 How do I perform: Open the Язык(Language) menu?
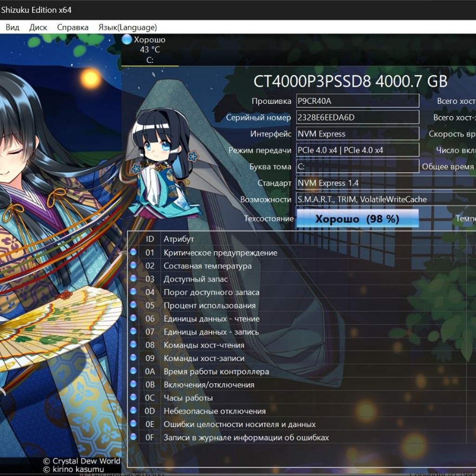[x=127, y=27]
